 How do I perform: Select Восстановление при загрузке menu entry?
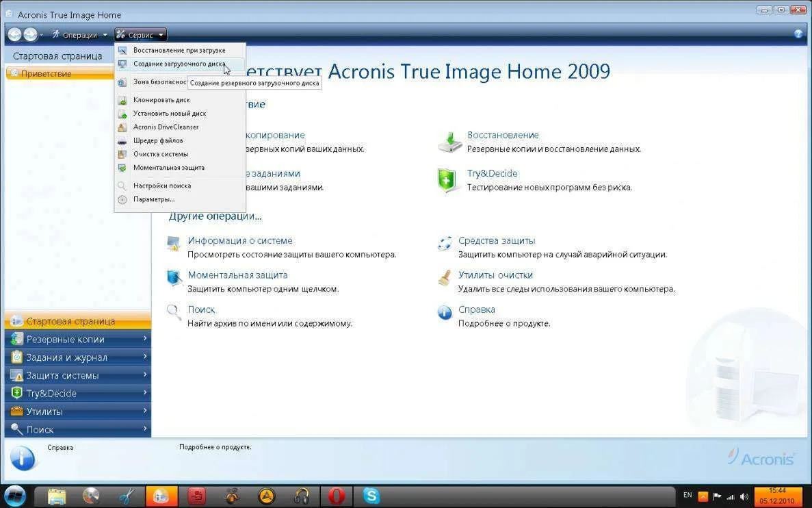[x=180, y=50]
